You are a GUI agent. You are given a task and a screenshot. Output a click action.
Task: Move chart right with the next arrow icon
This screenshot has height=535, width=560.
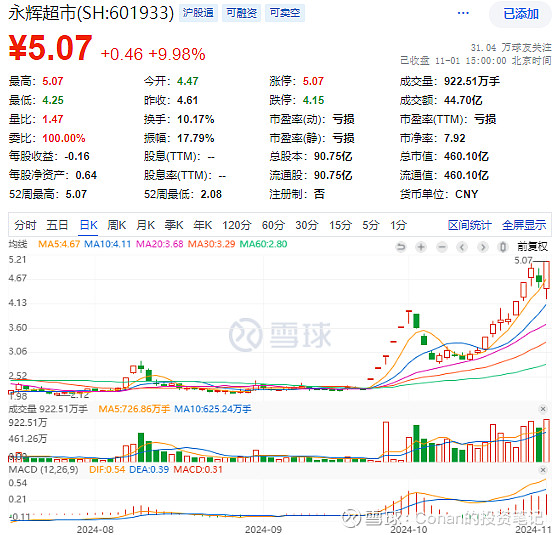pos(483,247)
